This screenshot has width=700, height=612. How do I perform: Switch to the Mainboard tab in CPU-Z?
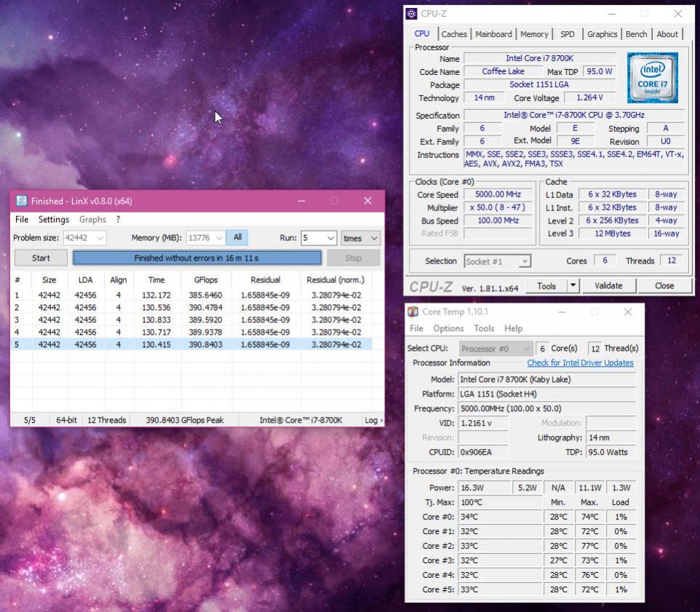point(493,34)
